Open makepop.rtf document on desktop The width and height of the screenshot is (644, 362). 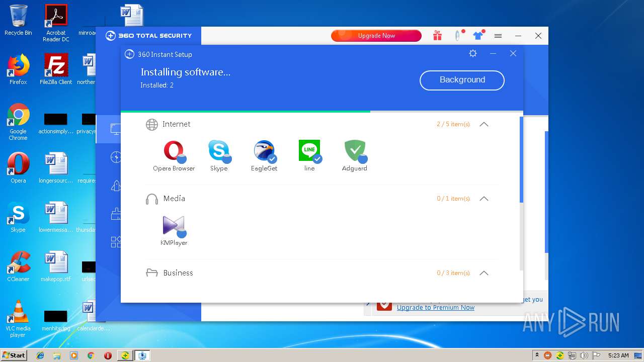[x=56, y=266]
